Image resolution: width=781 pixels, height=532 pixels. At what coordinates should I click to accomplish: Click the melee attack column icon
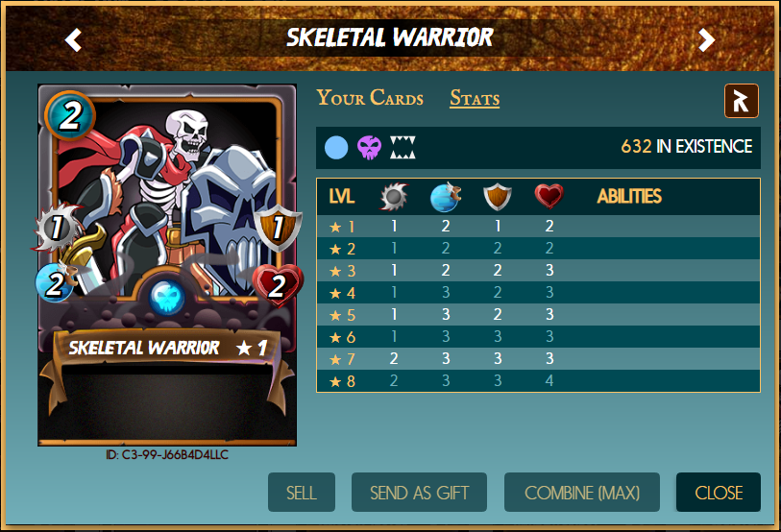(394, 197)
